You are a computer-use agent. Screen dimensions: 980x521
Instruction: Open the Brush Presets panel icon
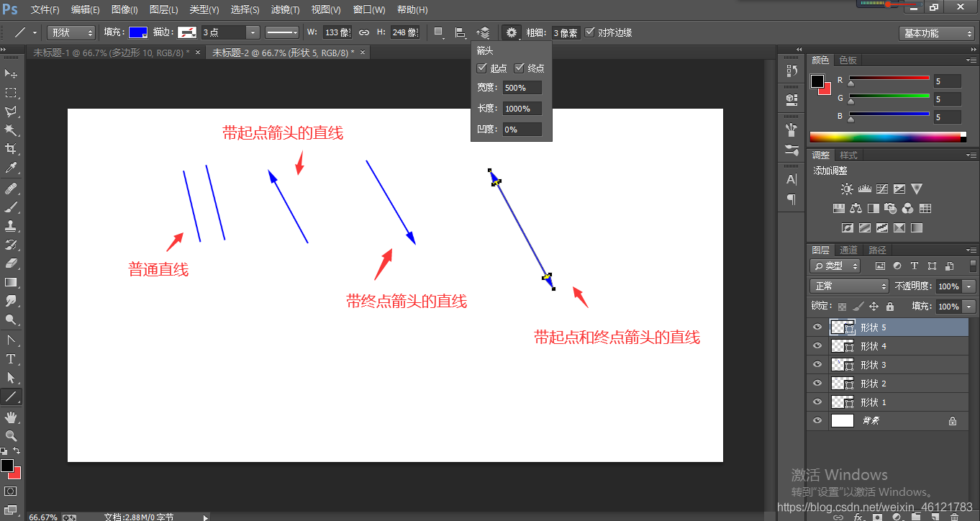[x=791, y=150]
